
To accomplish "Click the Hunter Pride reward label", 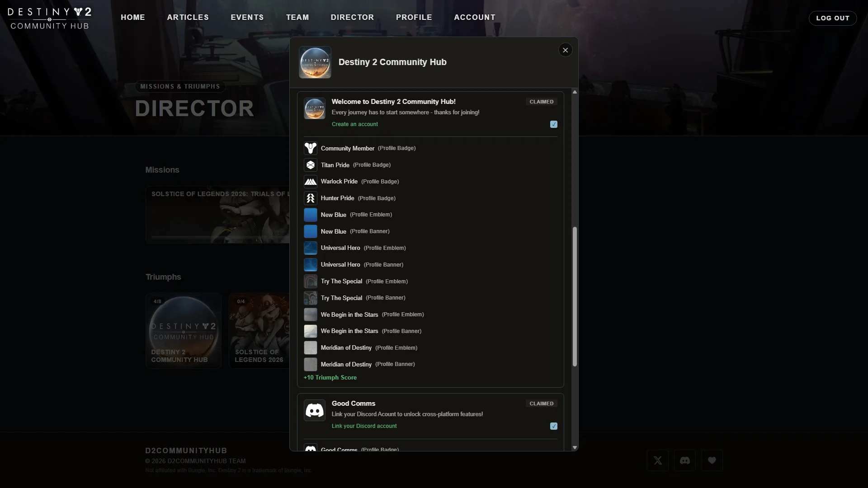I will click(x=338, y=198).
